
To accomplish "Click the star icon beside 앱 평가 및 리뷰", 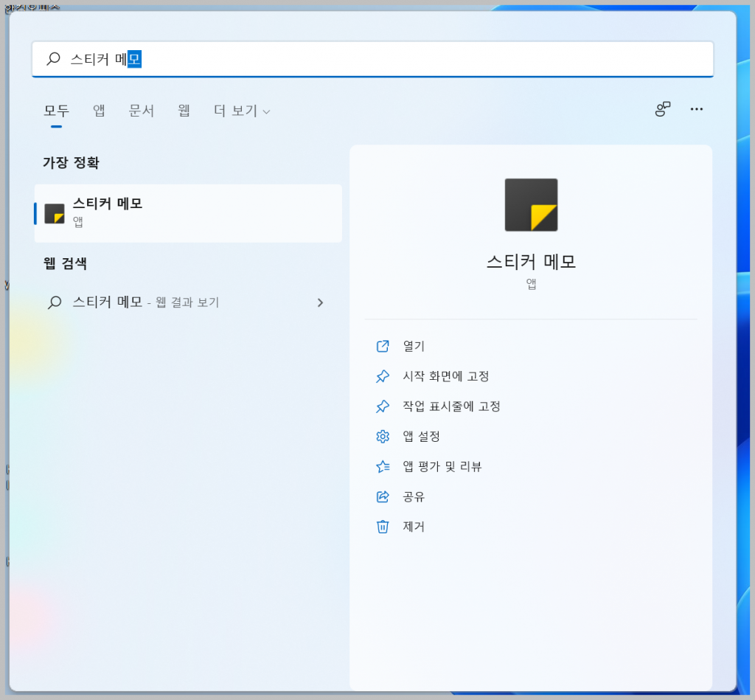I will click(383, 466).
